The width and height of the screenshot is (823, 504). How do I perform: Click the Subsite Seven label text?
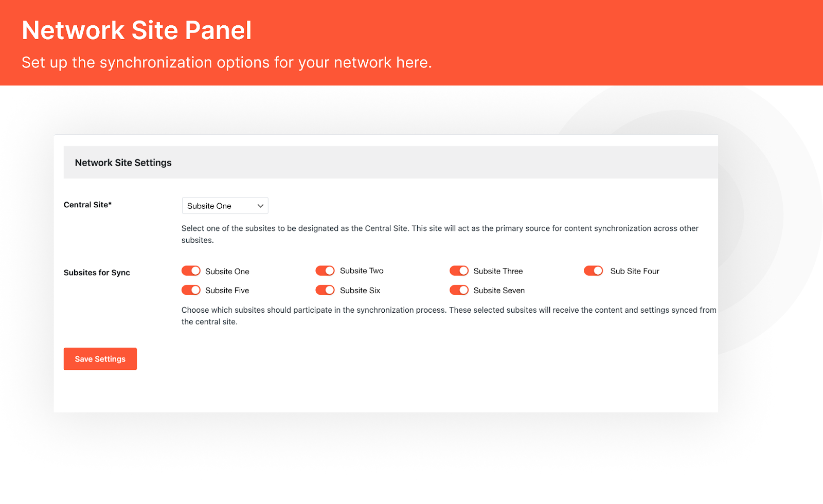(499, 290)
